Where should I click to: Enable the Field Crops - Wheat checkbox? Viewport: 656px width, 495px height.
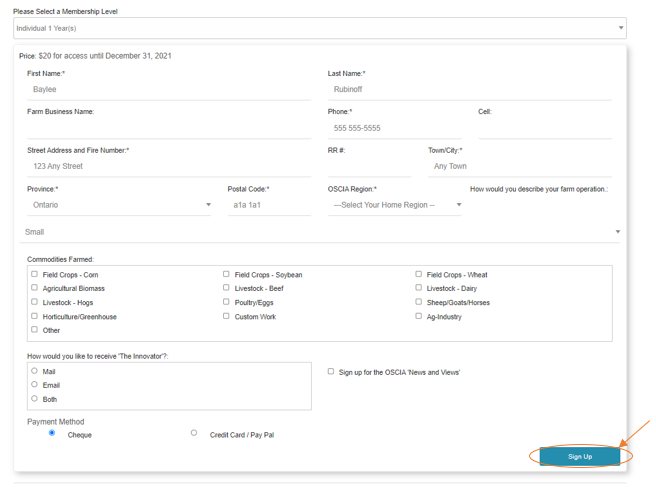coord(418,274)
